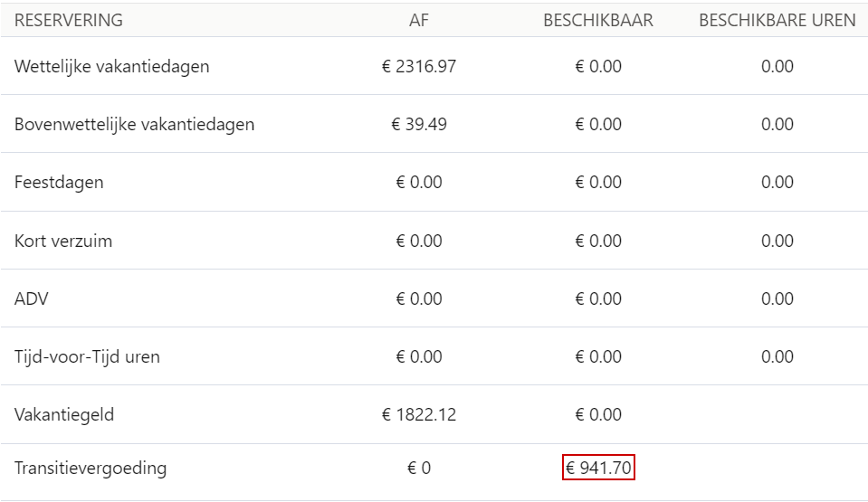Click beschikbare uren value for Wettelijke vakantiedagen
868x502 pixels.
[777, 66]
